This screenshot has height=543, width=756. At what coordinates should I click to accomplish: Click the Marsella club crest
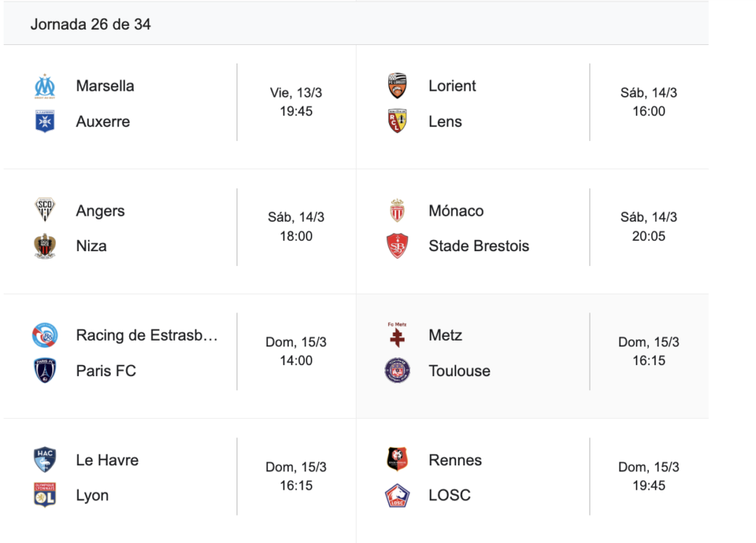[45, 86]
